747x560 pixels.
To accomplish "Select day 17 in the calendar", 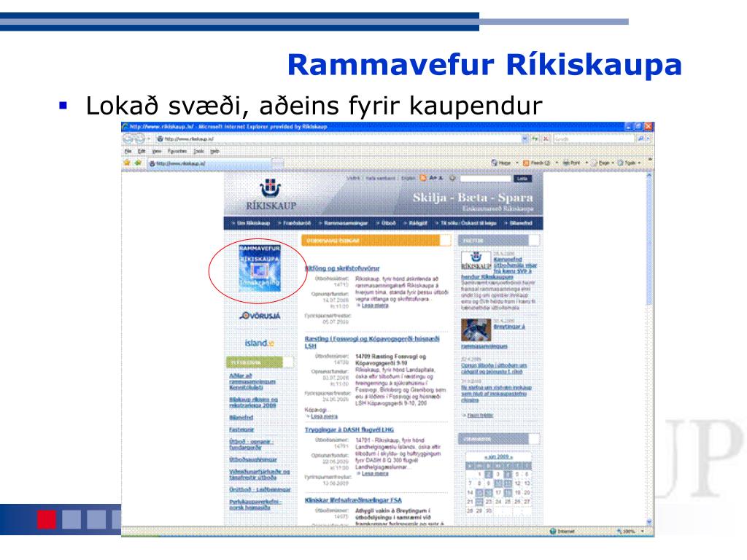I will click(x=498, y=492).
